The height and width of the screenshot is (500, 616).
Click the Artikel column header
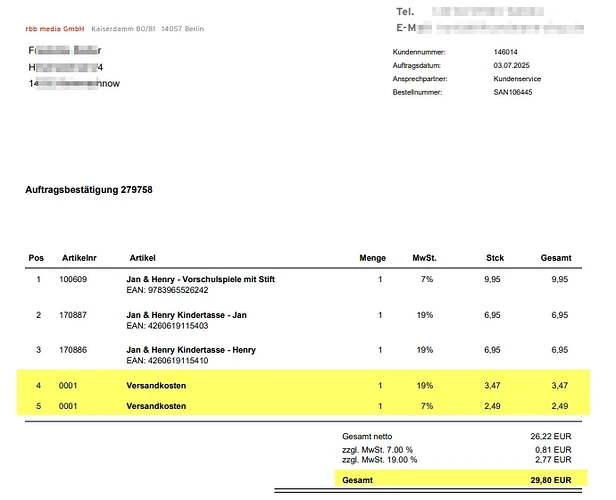[x=143, y=258]
